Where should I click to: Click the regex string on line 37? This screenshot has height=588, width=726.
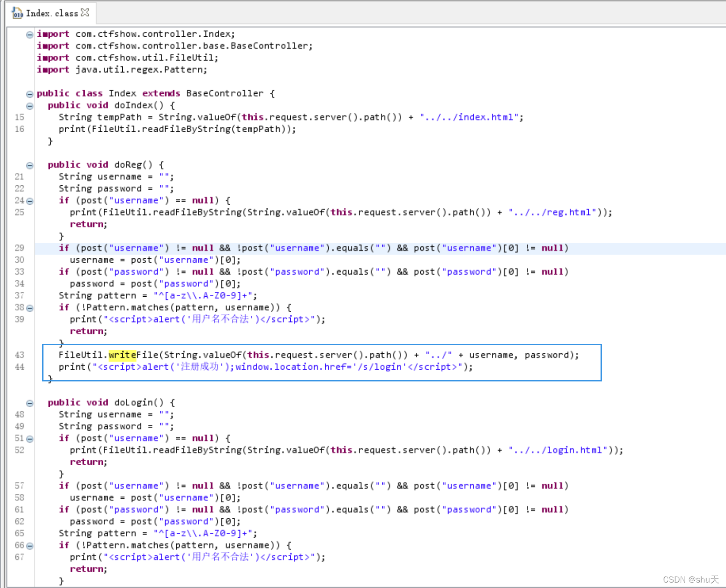(202, 295)
